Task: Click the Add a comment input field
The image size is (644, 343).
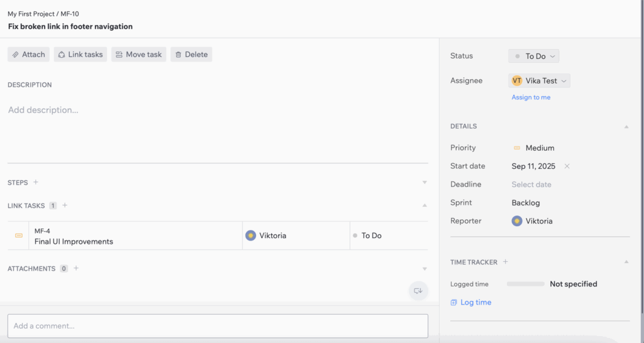Action: coord(218,326)
